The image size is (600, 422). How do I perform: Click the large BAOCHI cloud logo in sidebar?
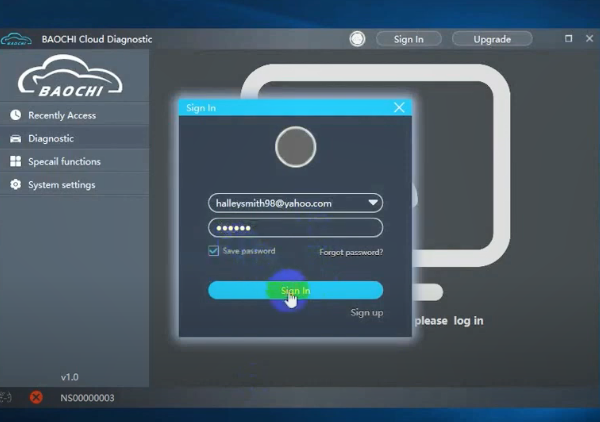(x=70, y=76)
